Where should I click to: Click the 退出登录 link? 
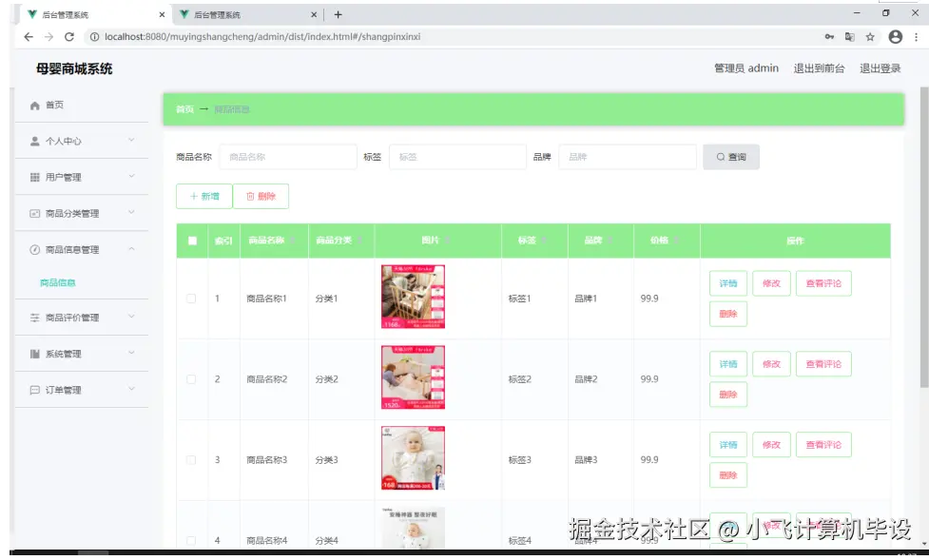pos(879,68)
